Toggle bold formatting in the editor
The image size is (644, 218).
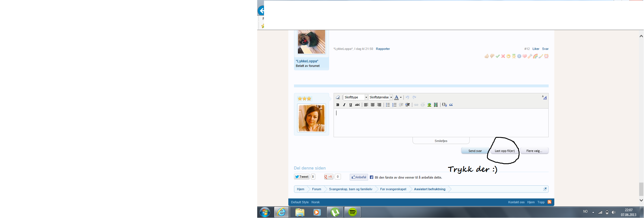338,105
